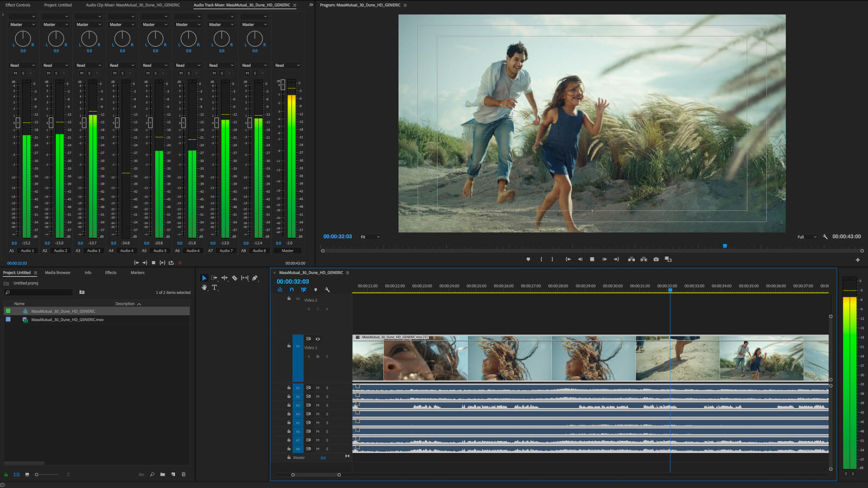
Task: Toggle snap in timeline
Action: tap(292, 290)
